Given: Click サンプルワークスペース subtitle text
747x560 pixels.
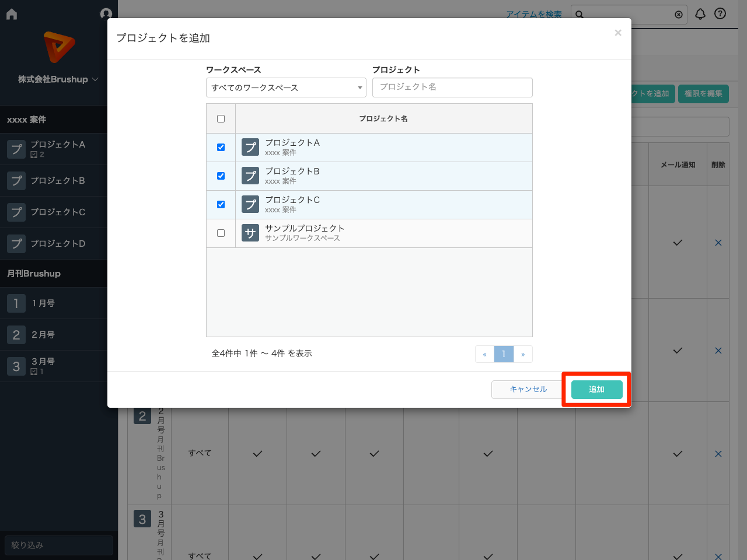Looking at the screenshot, I should point(302,238).
